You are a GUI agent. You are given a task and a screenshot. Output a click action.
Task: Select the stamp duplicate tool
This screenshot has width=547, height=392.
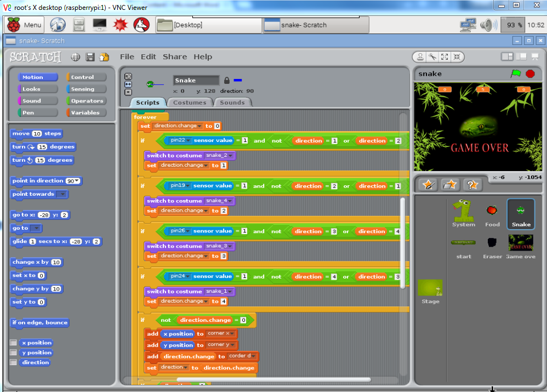421,57
